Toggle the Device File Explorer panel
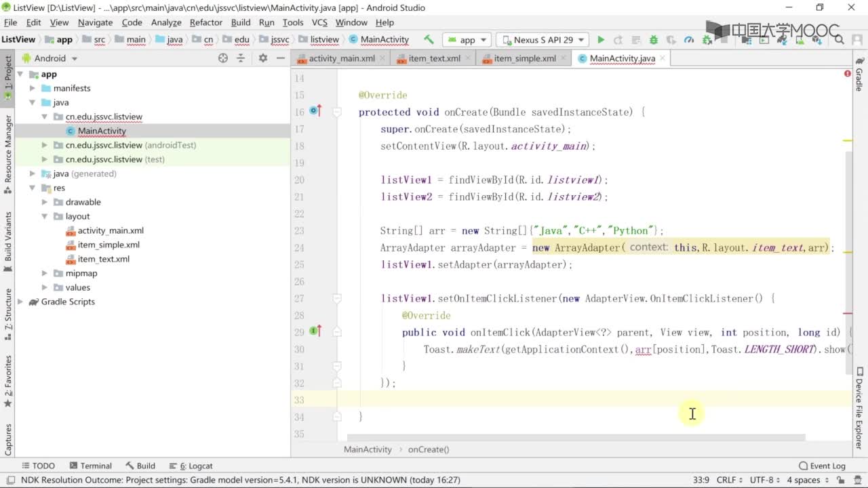The image size is (868, 488). (x=859, y=409)
